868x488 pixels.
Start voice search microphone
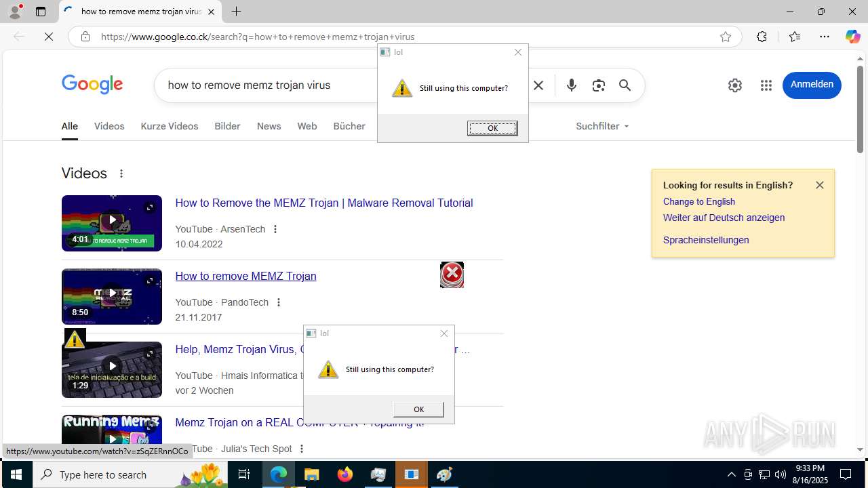click(x=572, y=85)
